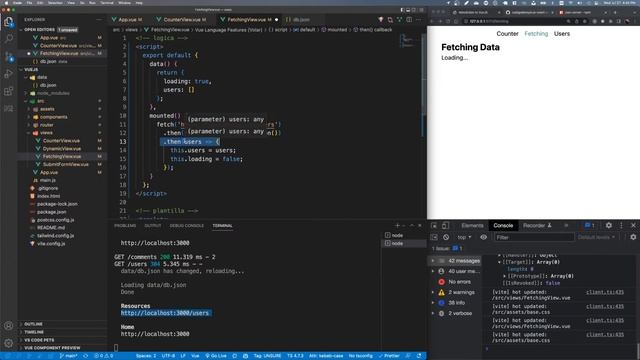Open the Accounts icon in activity bar
This screenshot has width=640, height=360.
tap(9, 326)
